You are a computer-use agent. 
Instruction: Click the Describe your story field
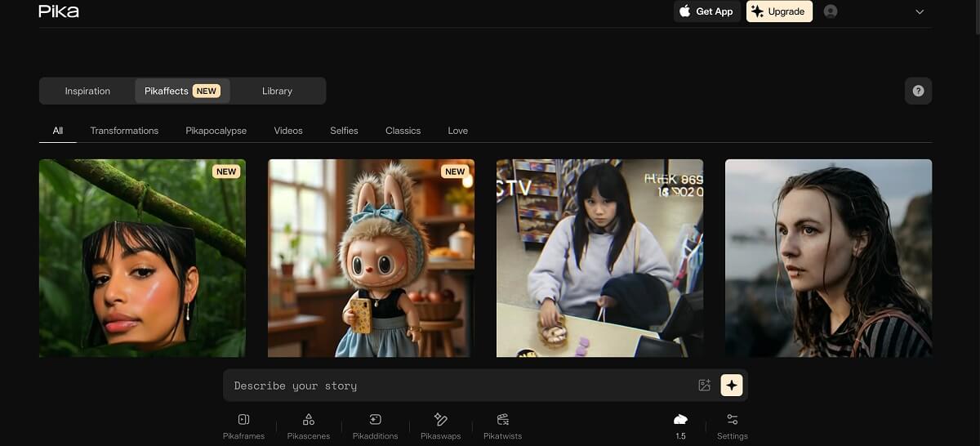point(457,386)
